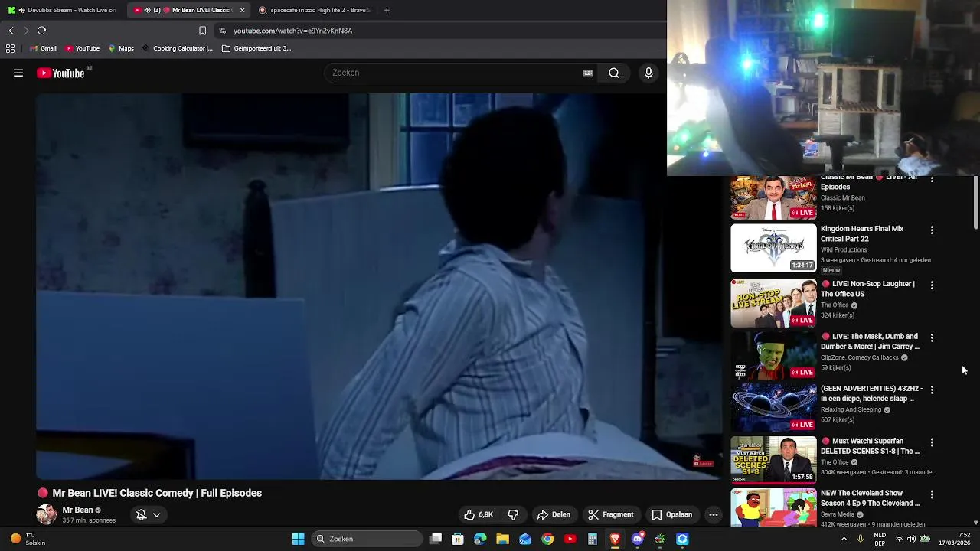This screenshot has width=980, height=551.
Task: Open the browser apps grid icon
Action: tap(10, 48)
